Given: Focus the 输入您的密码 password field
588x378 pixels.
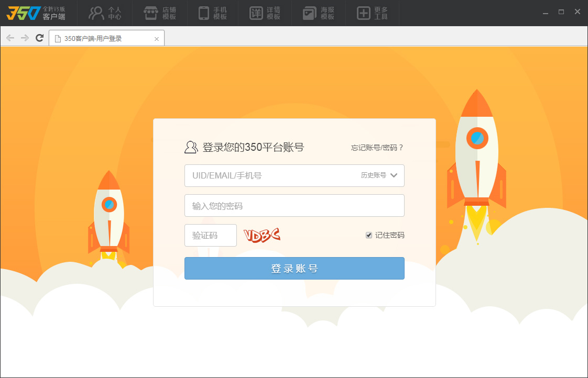Looking at the screenshot, I should click(x=295, y=206).
